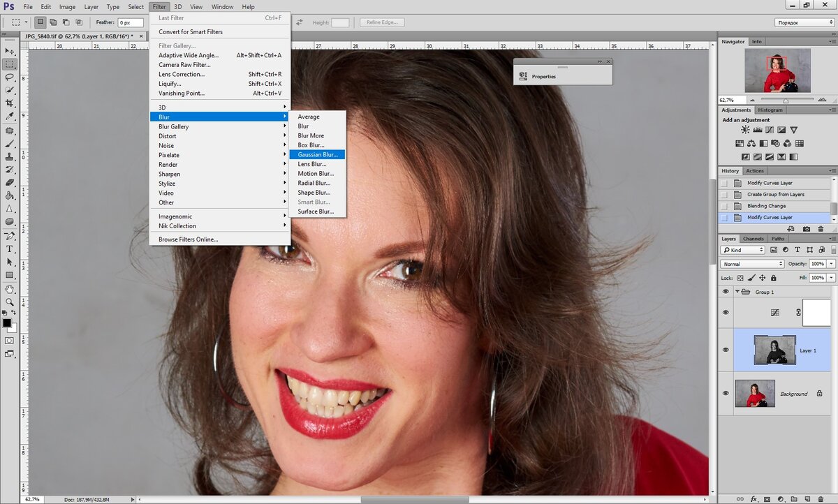Select the Crop tool

(x=10, y=103)
